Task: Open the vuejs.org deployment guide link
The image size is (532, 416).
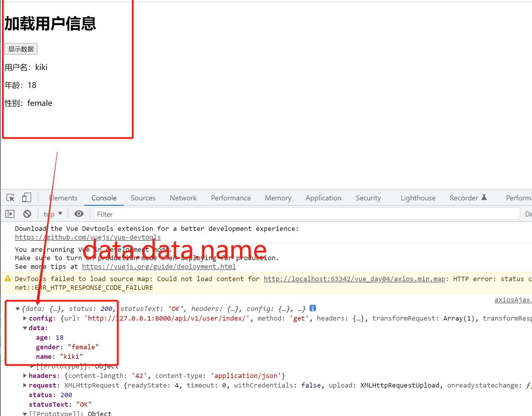Action: tap(159, 266)
